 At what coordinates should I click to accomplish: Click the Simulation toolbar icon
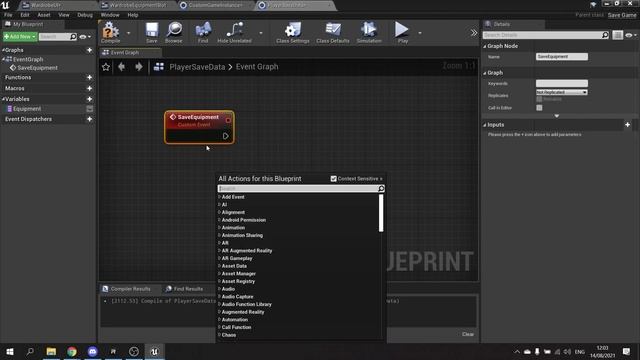(x=369, y=32)
